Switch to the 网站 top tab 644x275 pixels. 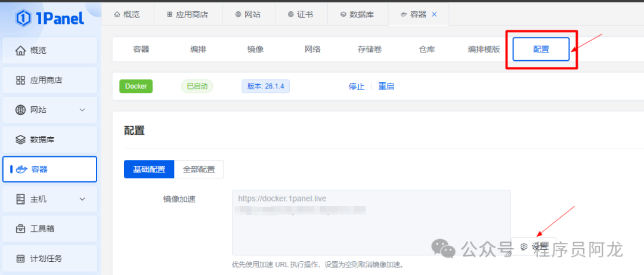(249, 14)
